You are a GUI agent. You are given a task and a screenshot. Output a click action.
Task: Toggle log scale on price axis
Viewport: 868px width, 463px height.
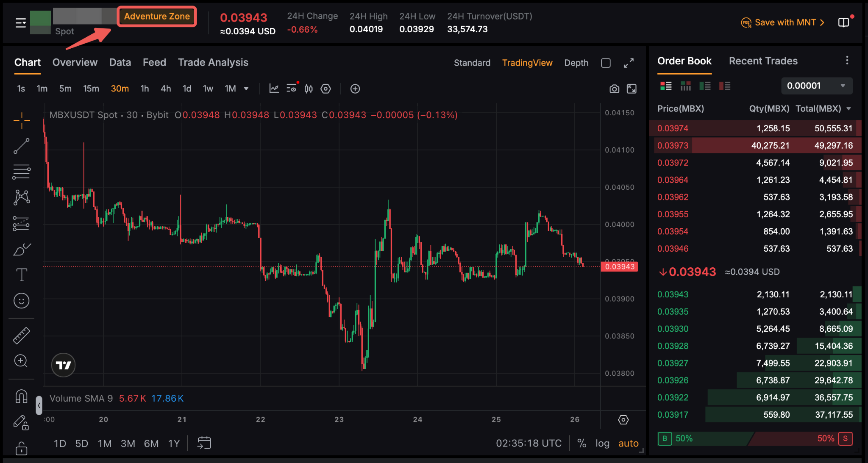(x=602, y=444)
